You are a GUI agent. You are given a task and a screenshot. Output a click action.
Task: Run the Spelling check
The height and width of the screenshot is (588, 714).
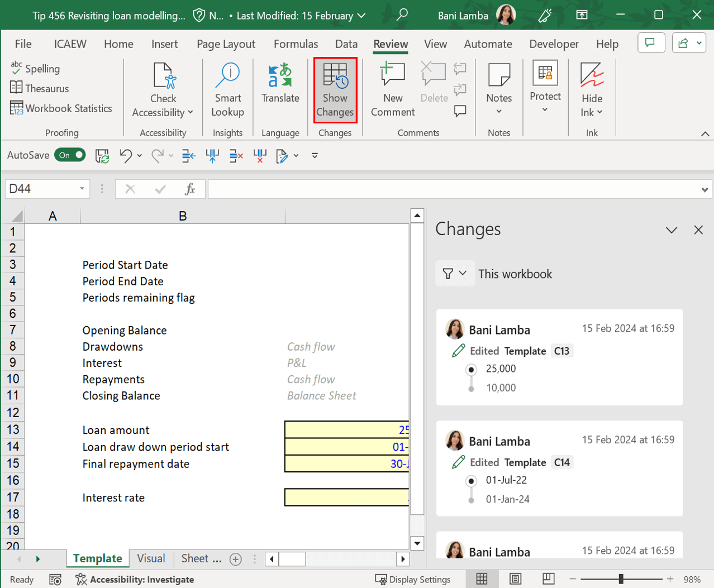[x=36, y=69]
